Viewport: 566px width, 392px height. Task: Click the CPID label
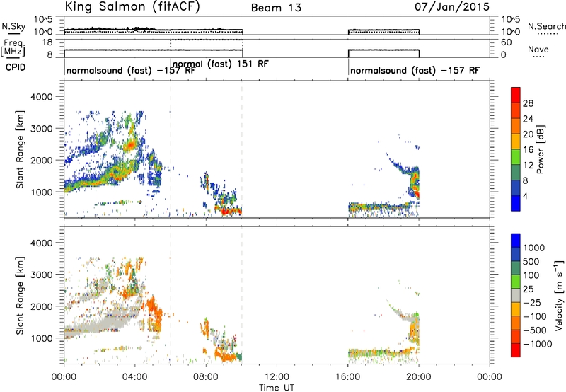pyautogui.click(x=15, y=67)
